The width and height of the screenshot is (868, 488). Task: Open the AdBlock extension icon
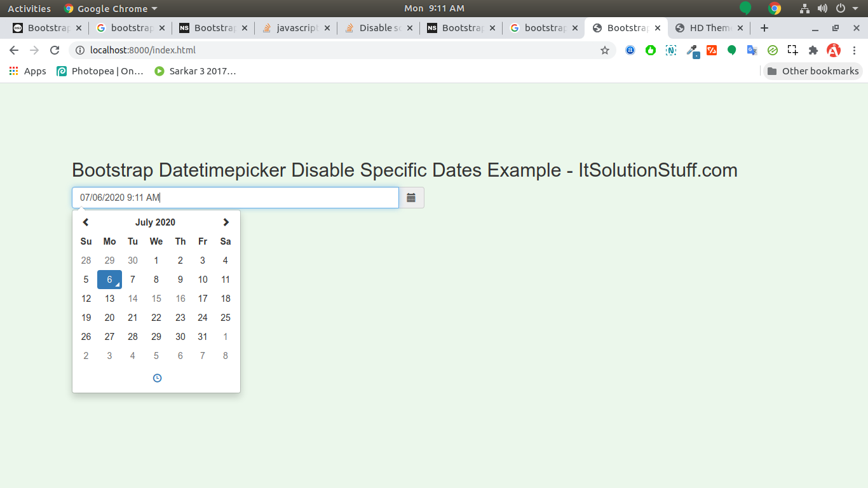tap(833, 50)
